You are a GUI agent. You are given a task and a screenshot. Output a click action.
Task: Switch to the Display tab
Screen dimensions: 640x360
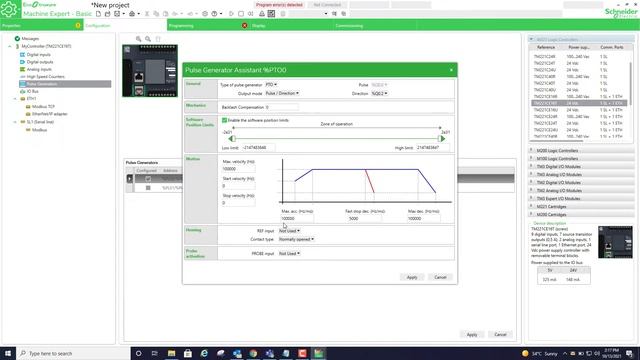pyautogui.click(x=292, y=25)
